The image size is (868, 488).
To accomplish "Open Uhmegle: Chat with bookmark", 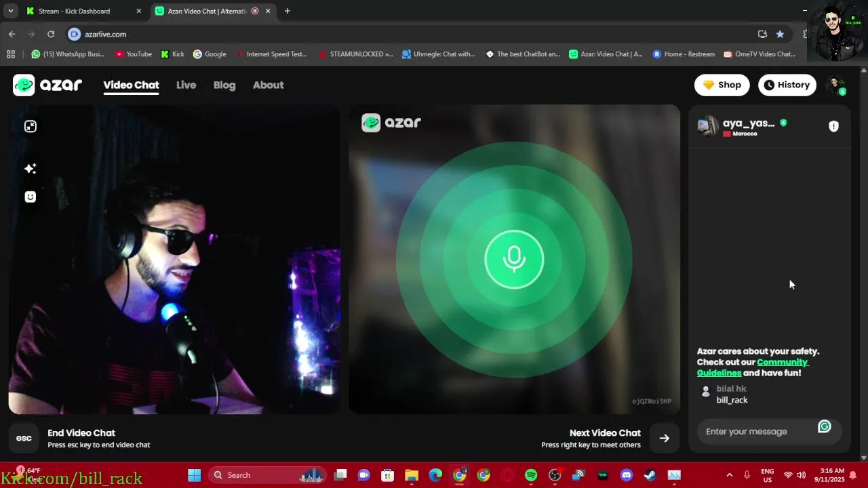I will tap(439, 54).
